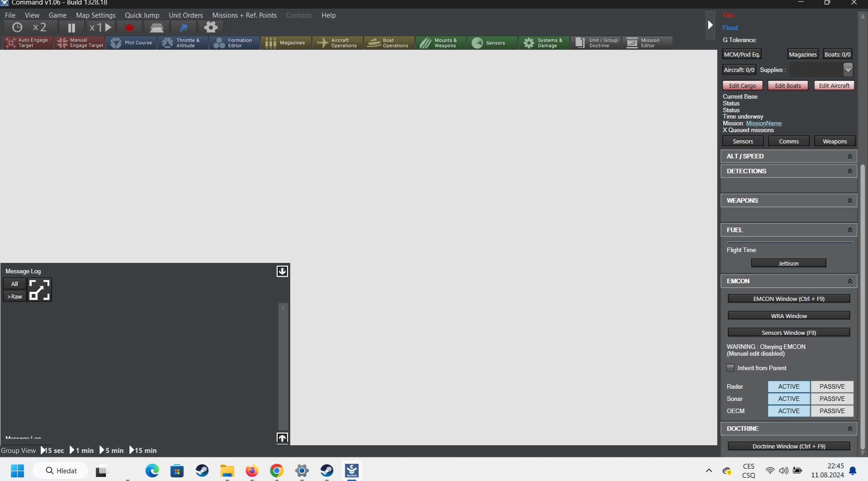Open the Game menu
The height and width of the screenshot is (481, 868).
[x=58, y=15]
